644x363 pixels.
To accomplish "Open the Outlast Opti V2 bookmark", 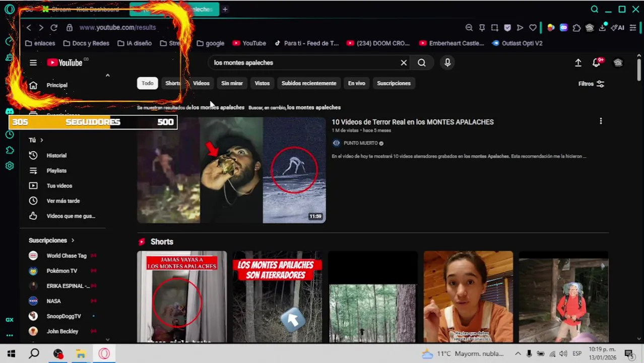I will tap(518, 43).
